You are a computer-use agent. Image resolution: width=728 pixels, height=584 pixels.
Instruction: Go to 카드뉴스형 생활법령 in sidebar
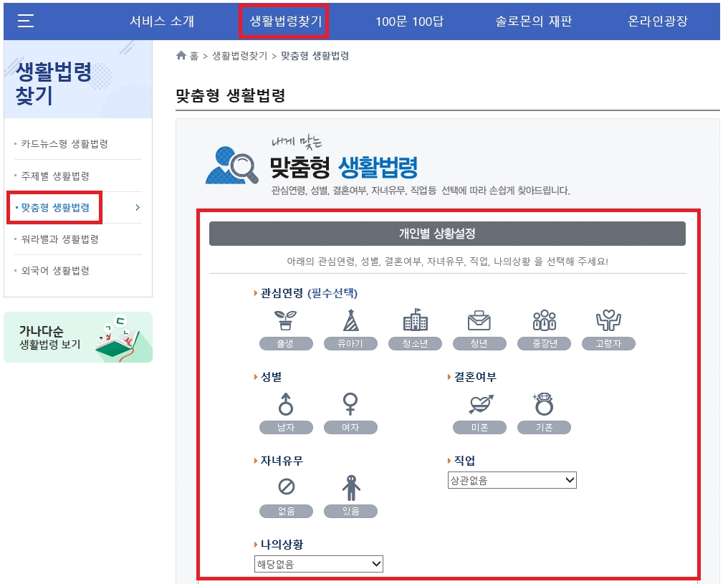64,144
